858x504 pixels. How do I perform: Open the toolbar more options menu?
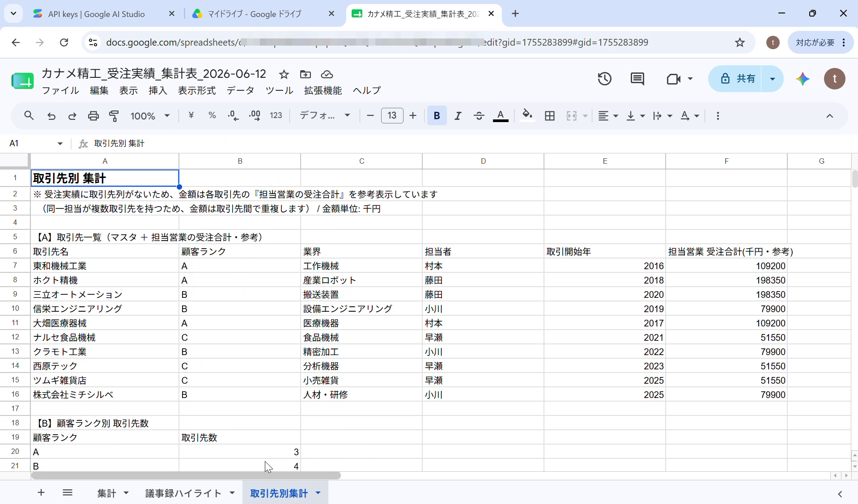point(718,116)
